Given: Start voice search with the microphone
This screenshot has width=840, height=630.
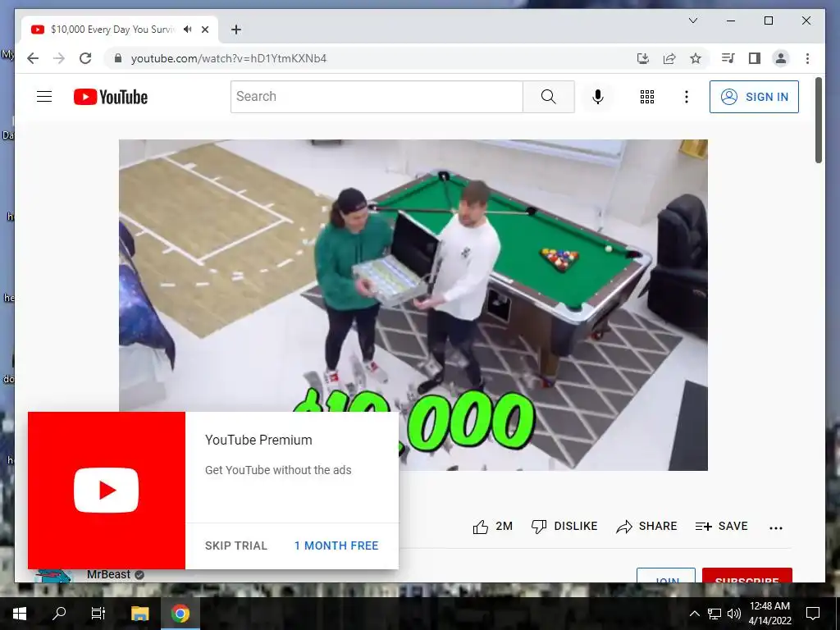Looking at the screenshot, I should click(x=598, y=97).
